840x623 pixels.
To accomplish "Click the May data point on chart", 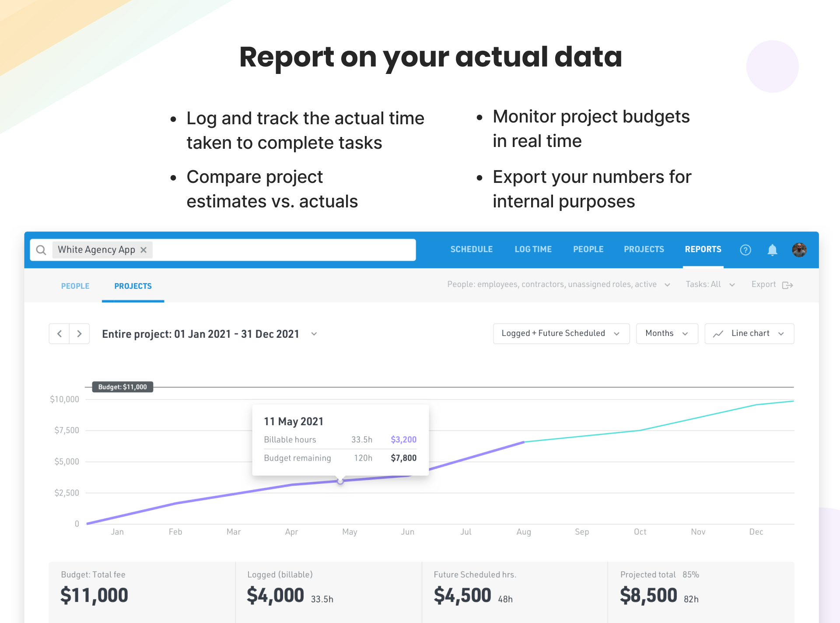I will click(340, 481).
